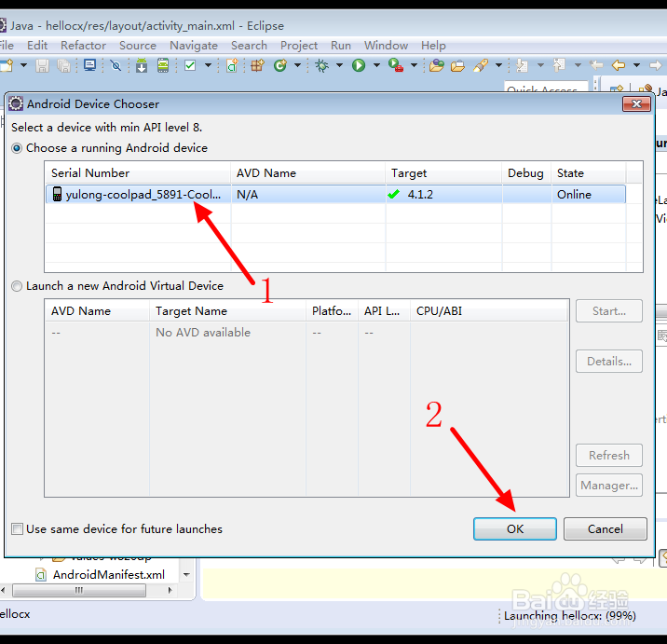The image size is (667, 644).
Task: Select 'Launch a new Android Virtual Device' radio
Action: pyautogui.click(x=17, y=286)
